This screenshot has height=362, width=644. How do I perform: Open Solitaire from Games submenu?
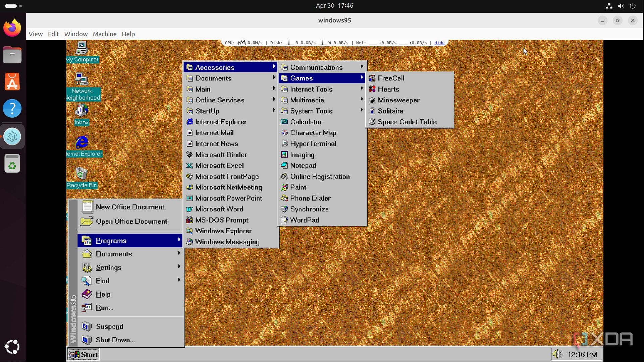(x=410, y=111)
